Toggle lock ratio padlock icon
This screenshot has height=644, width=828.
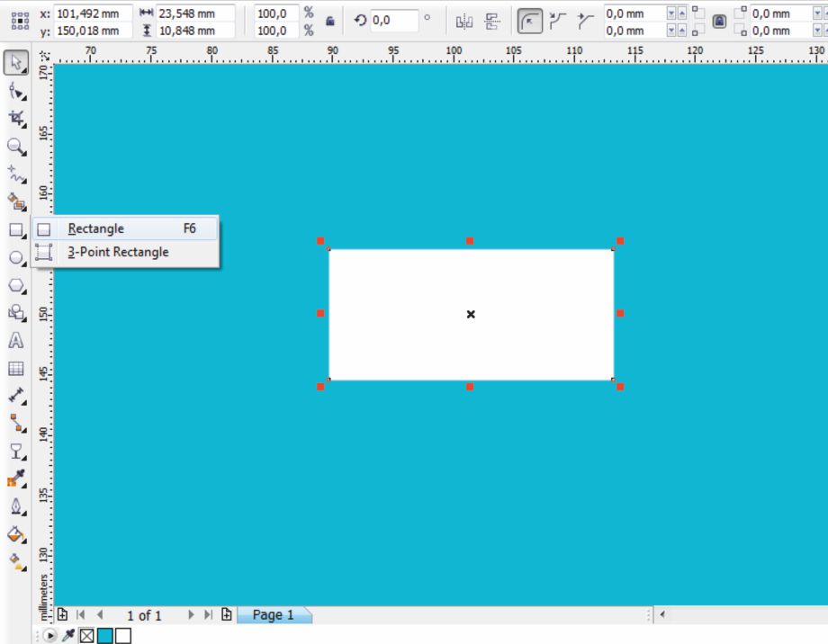pyautogui.click(x=330, y=22)
